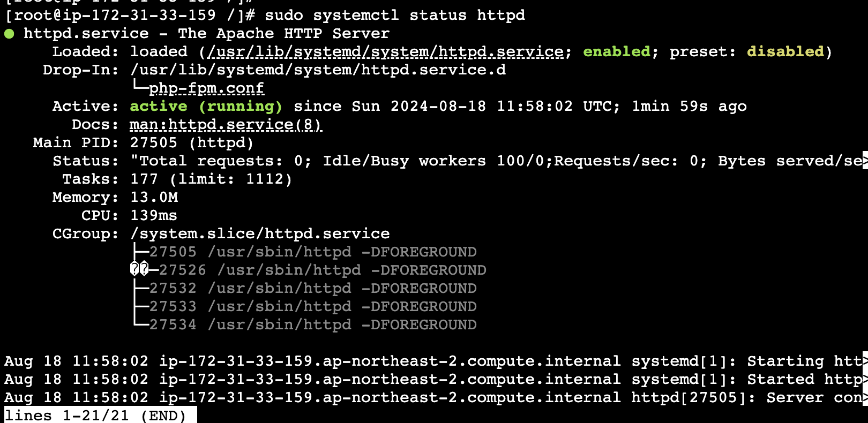868x423 pixels.
Task: Click the green active status dot
Action: coord(9,34)
